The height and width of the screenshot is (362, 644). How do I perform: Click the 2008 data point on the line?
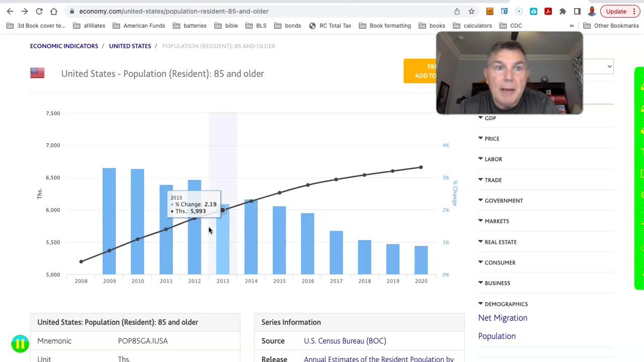click(81, 261)
